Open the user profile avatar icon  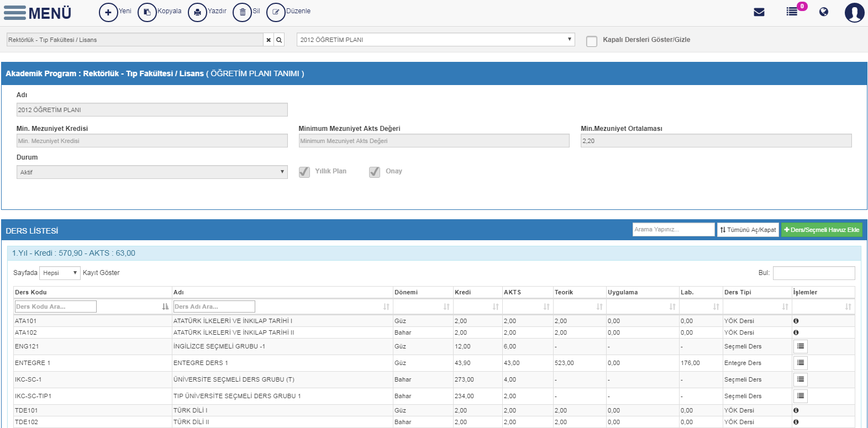point(854,12)
